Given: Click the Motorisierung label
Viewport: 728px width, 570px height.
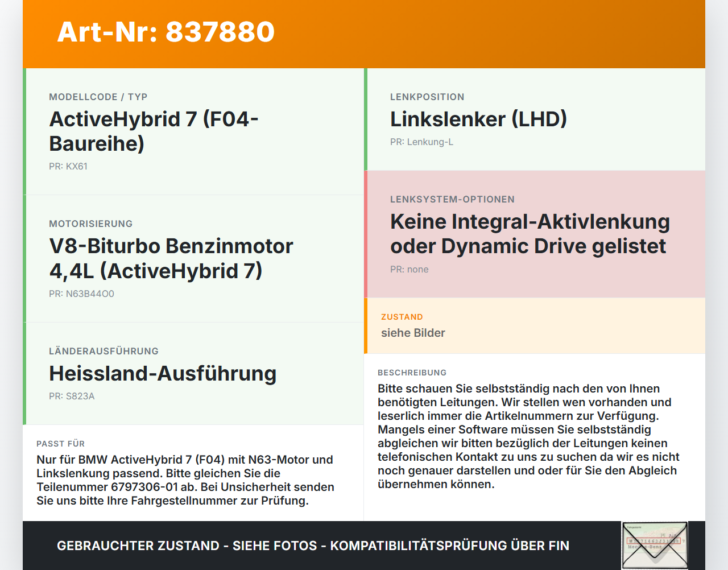Looking at the screenshot, I should (x=90, y=224).
